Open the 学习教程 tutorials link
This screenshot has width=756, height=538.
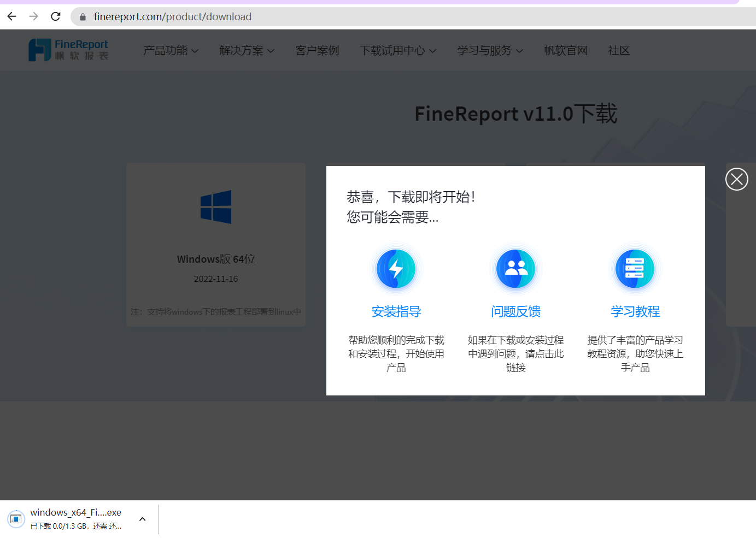click(x=635, y=311)
